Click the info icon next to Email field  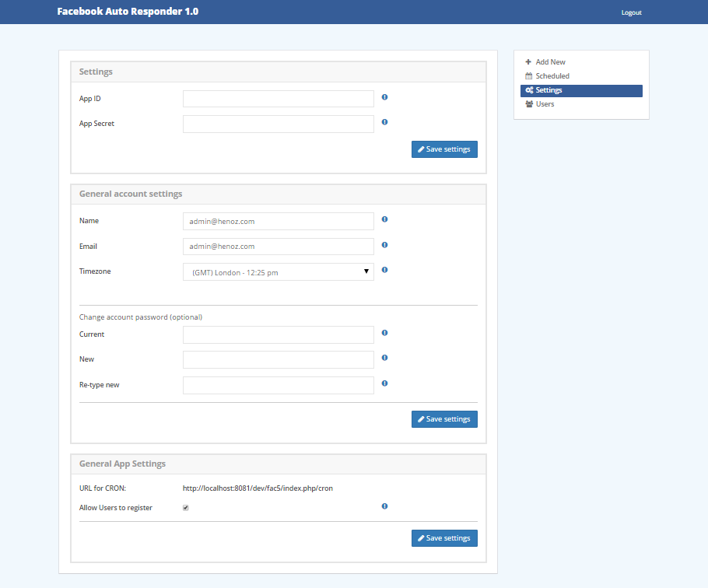click(x=384, y=245)
